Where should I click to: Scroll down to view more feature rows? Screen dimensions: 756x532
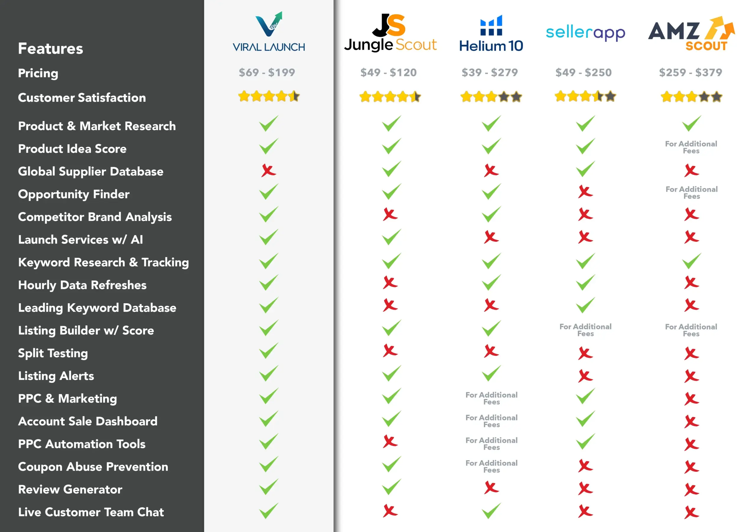point(378,518)
